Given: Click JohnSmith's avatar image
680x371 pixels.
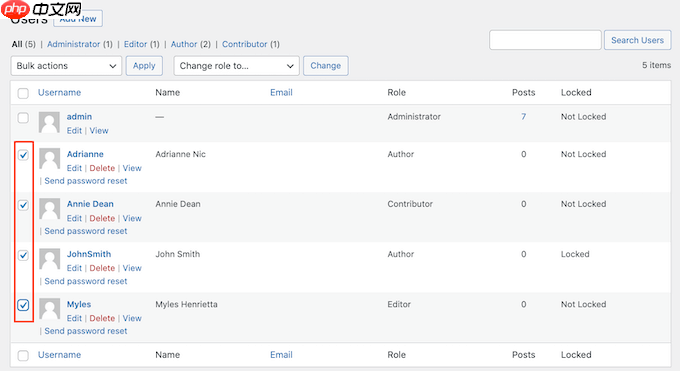Looking at the screenshot, I should (49, 259).
